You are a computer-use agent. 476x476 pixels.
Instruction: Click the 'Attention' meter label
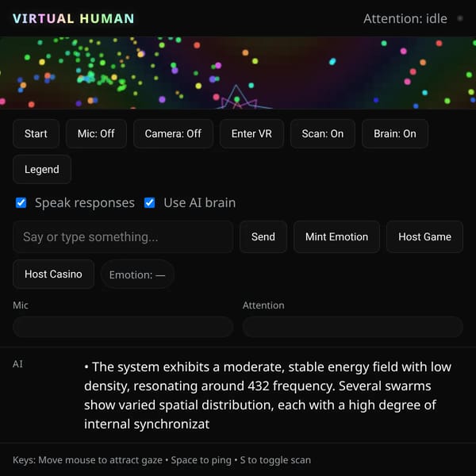pos(263,305)
